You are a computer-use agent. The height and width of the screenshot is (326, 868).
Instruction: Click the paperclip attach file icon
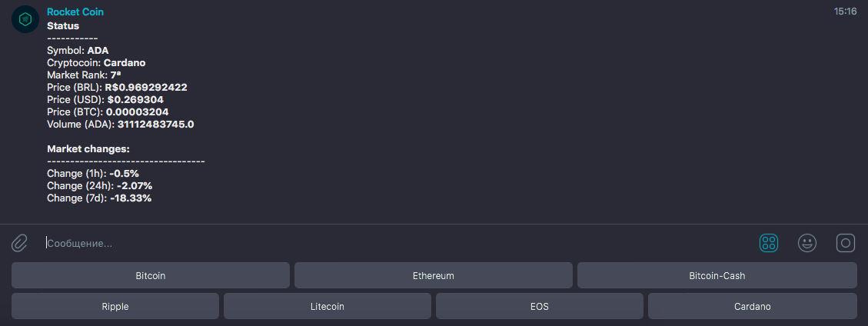(19, 243)
